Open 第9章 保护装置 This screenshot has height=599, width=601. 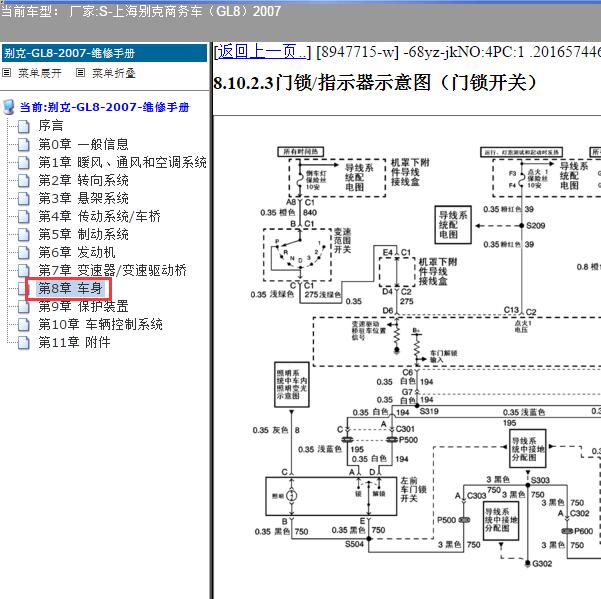[x=84, y=306]
